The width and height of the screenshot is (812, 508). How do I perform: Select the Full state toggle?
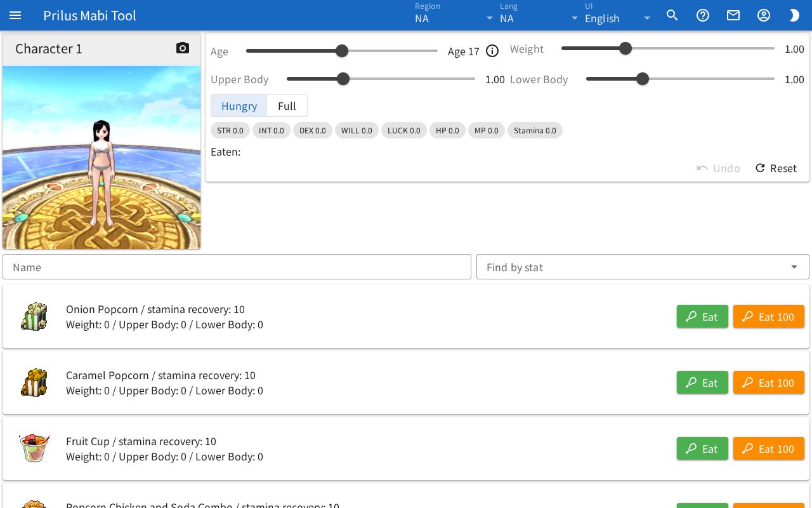click(x=287, y=105)
